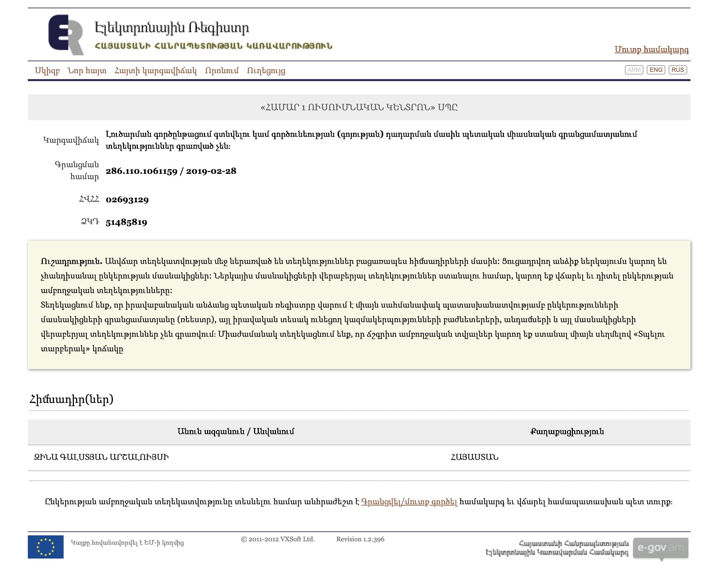Click the e-gov.am logo in footer
The image size is (716, 588).
(660, 548)
